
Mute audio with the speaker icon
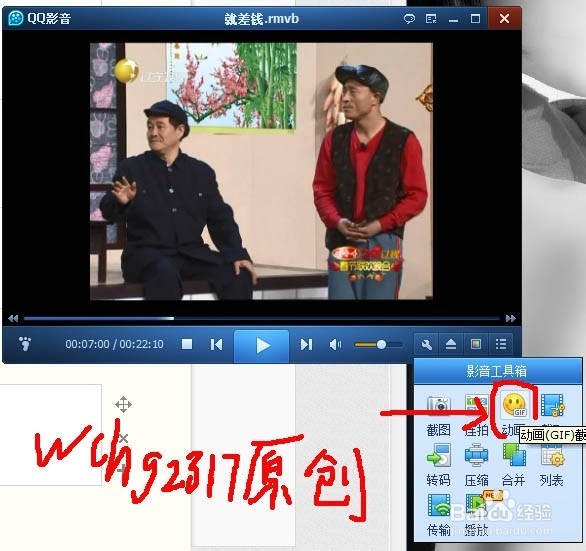coord(335,344)
